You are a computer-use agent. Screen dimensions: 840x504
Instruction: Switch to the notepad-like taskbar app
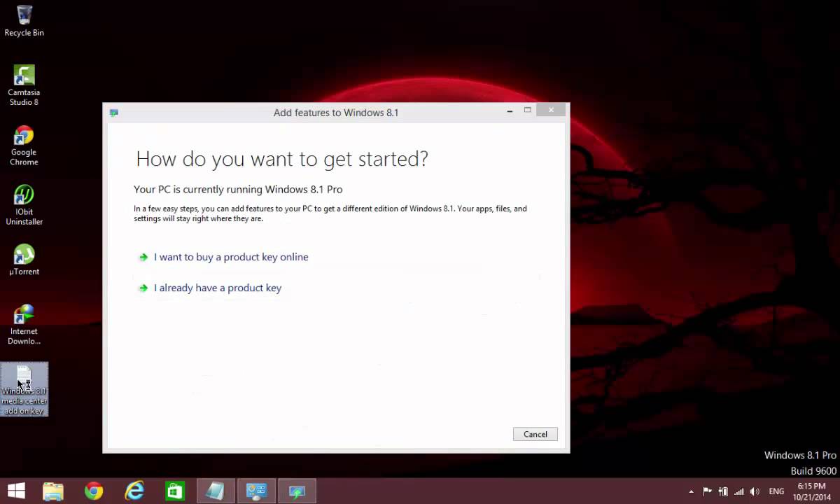(x=215, y=491)
